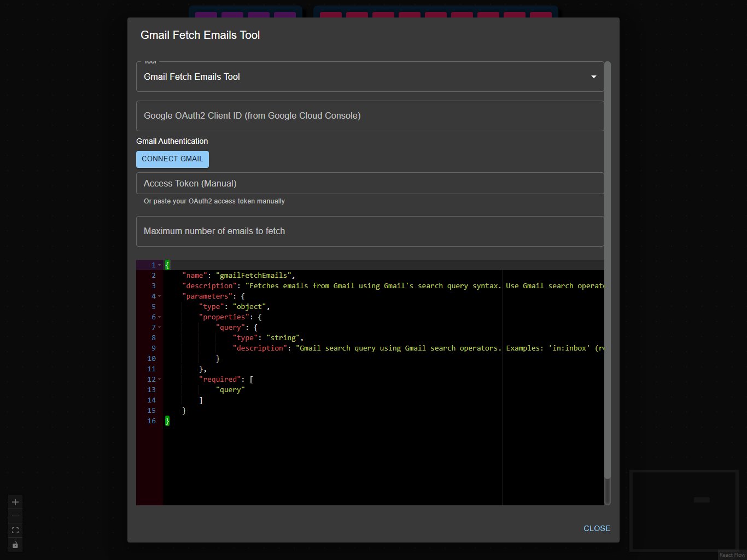Click the fit view icon
Viewport: 747px width, 560px height.
(x=15, y=530)
